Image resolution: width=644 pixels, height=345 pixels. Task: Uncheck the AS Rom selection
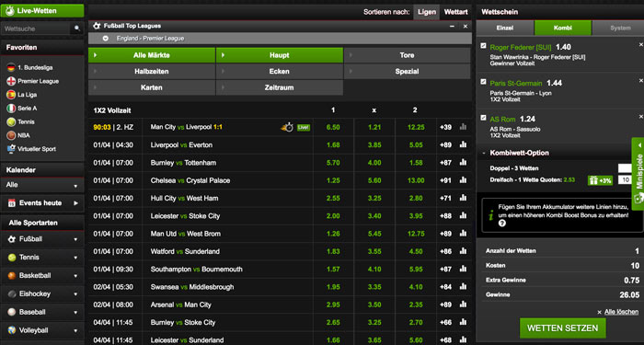pos(483,118)
